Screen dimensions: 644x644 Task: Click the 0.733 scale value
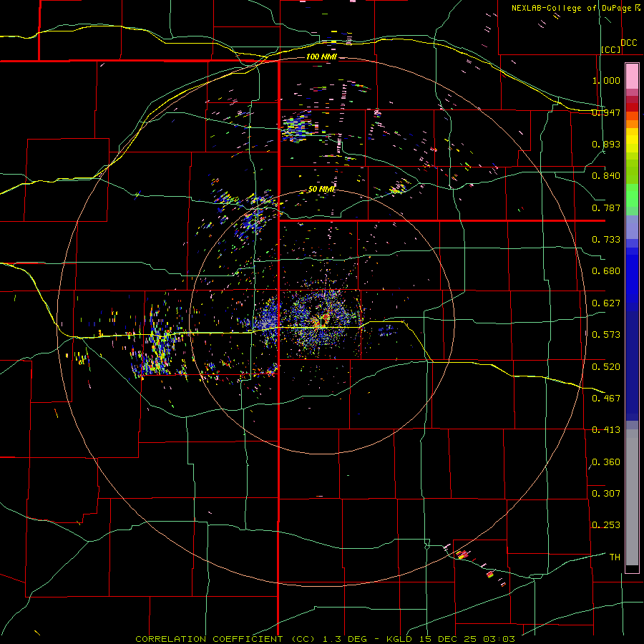[606, 240]
